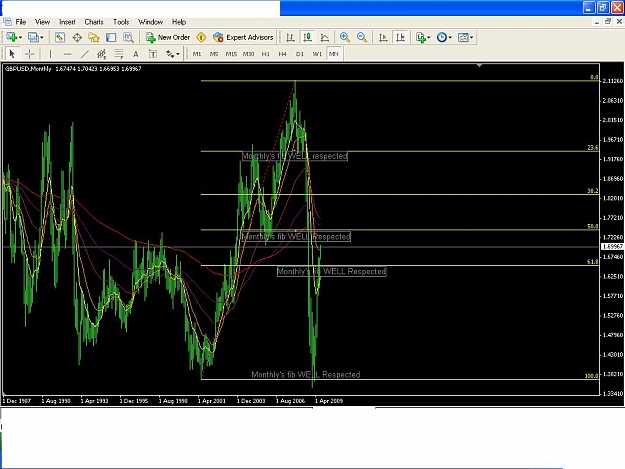Viewport: 625px width, 469px height.
Task: Open the Indicators dropdown arrow
Action: 429,37
